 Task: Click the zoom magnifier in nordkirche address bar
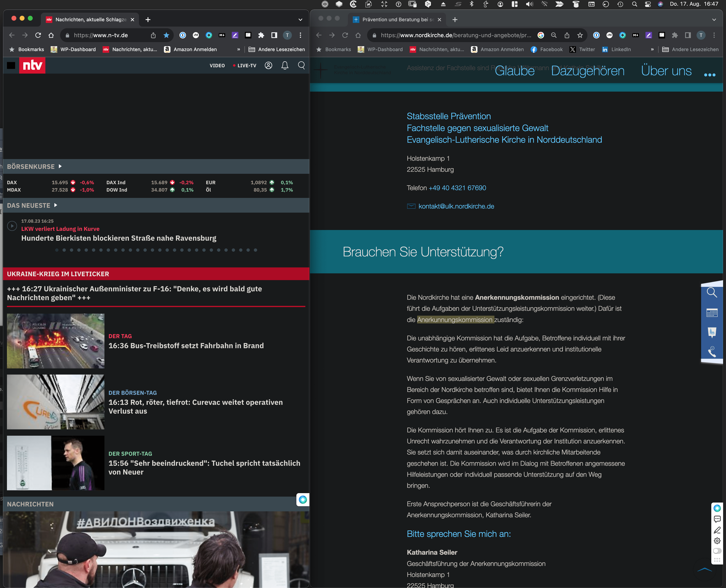coord(554,35)
